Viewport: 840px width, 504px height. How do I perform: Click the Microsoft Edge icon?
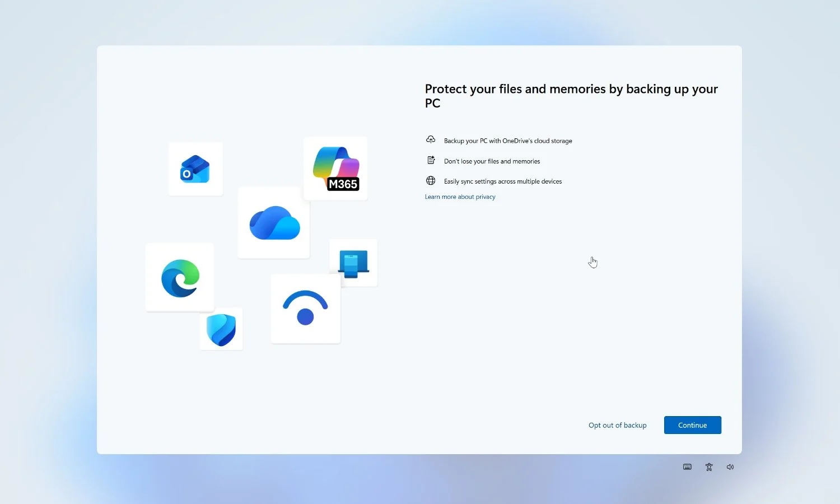point(180,278)
